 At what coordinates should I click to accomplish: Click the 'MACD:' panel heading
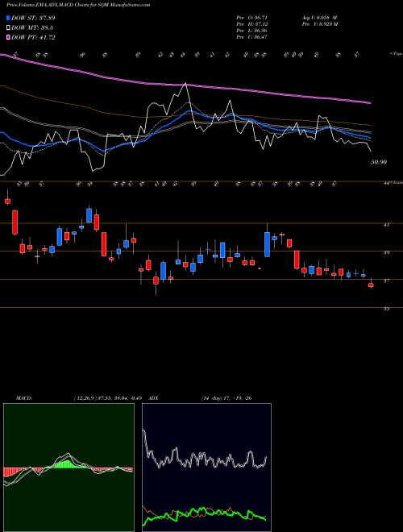(23, 398)
